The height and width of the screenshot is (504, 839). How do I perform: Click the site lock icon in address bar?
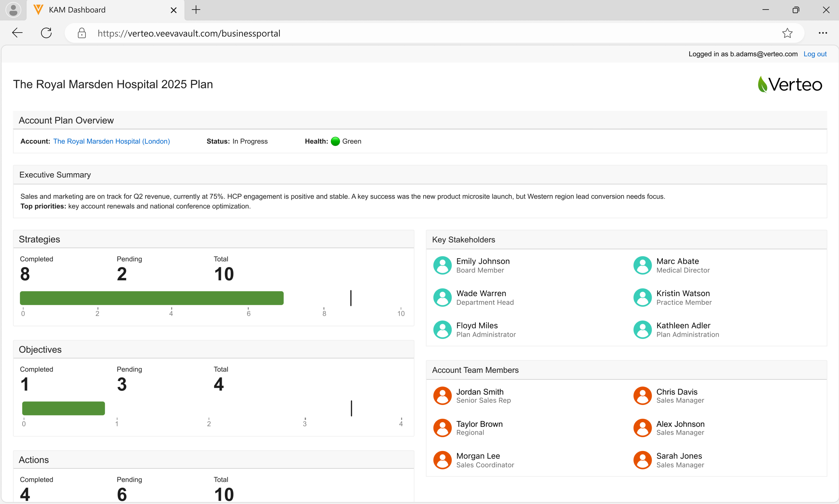pos(82,33)
